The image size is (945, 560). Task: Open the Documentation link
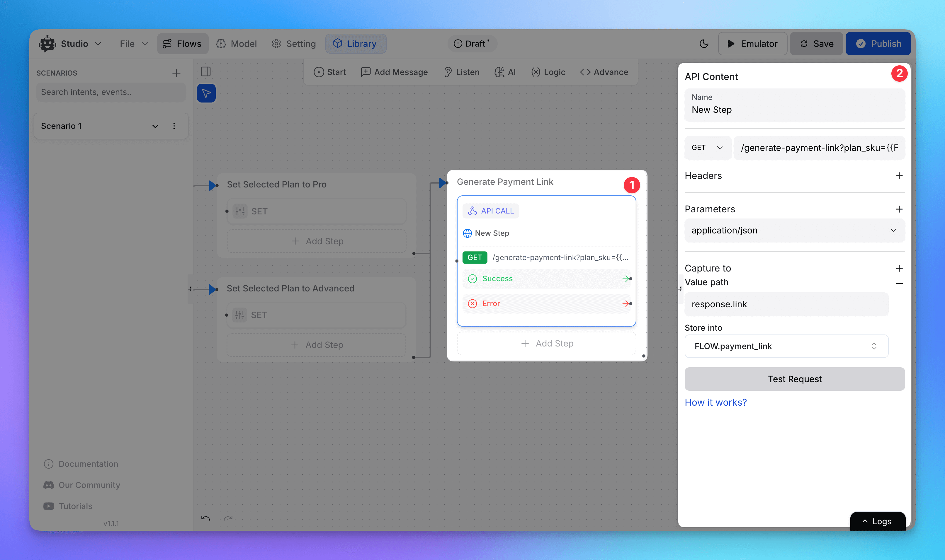point(81,464)
